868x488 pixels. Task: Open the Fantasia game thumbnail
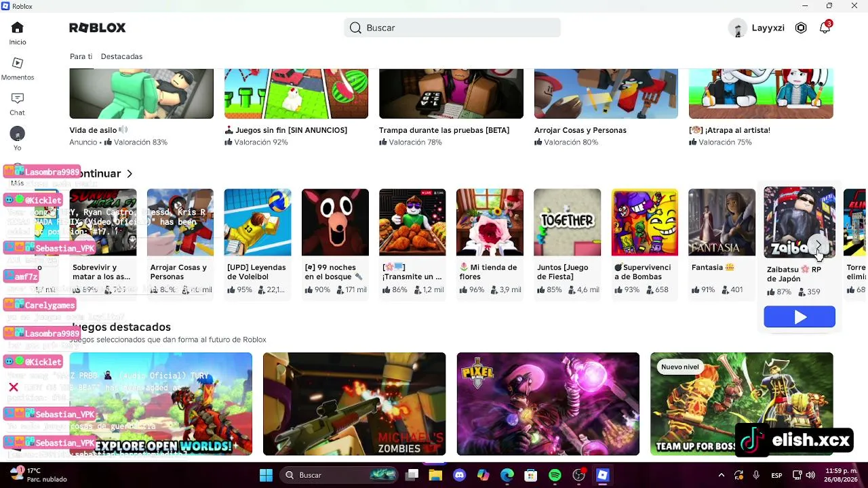[722, 222]
